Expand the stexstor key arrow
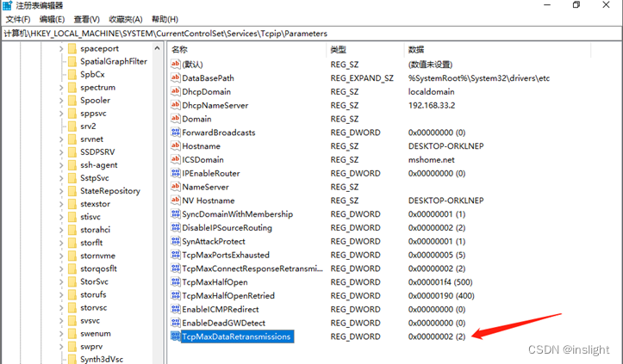This screenshot has height=364, width=623. (61, 204)
